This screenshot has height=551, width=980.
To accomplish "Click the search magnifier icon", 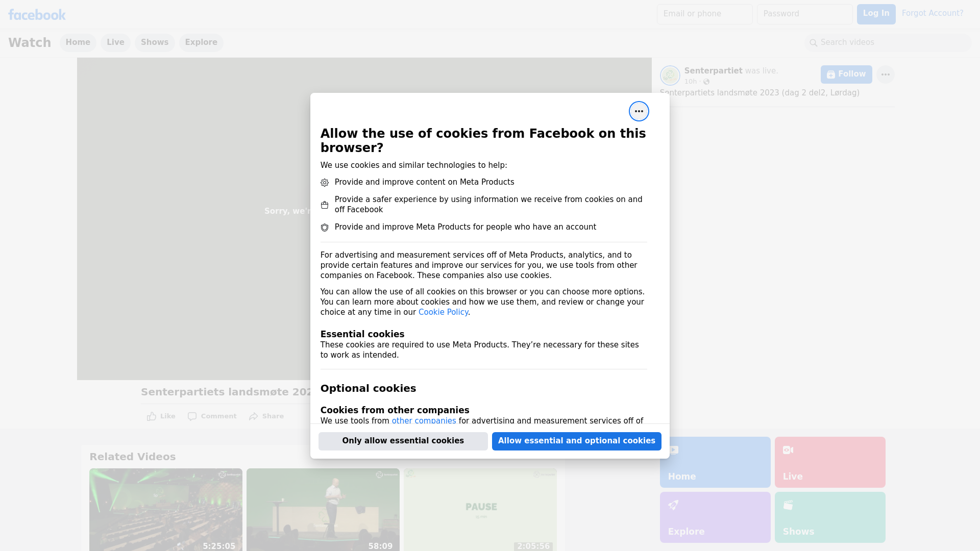I will tap(814, 43).
